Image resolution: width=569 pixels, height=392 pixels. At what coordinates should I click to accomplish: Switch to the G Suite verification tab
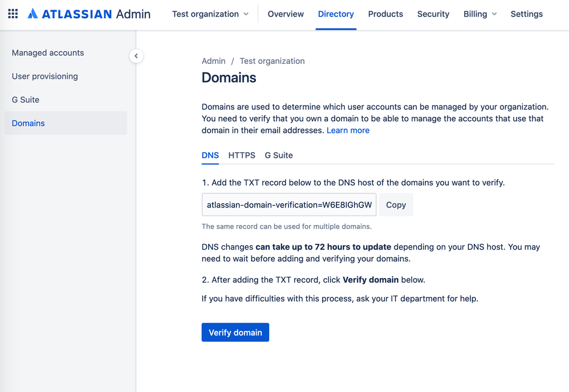point(279,155)
